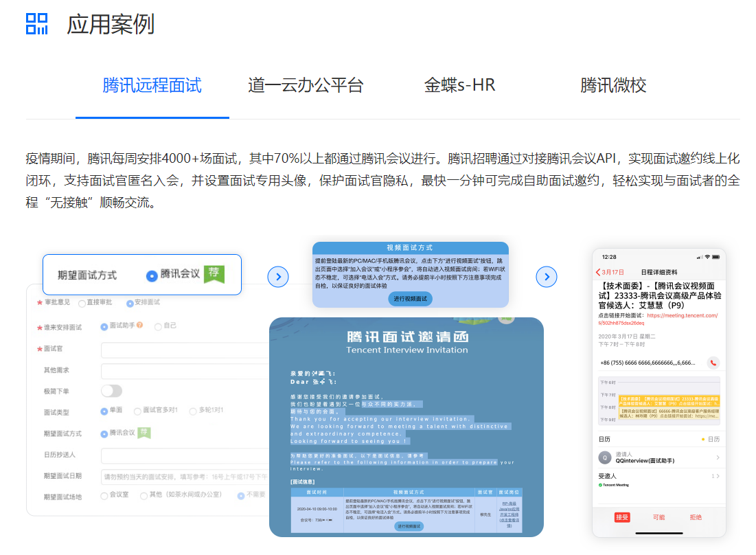This screenshot has width=756, height=555.
Task: Choose 自己 radio option
Action: click(158, 326)
